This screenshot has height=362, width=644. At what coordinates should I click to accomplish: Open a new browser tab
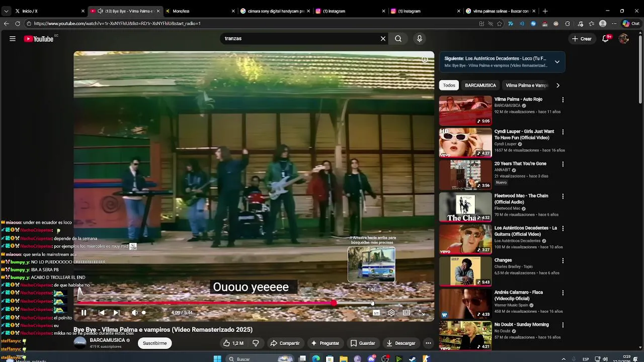[545, 11]
